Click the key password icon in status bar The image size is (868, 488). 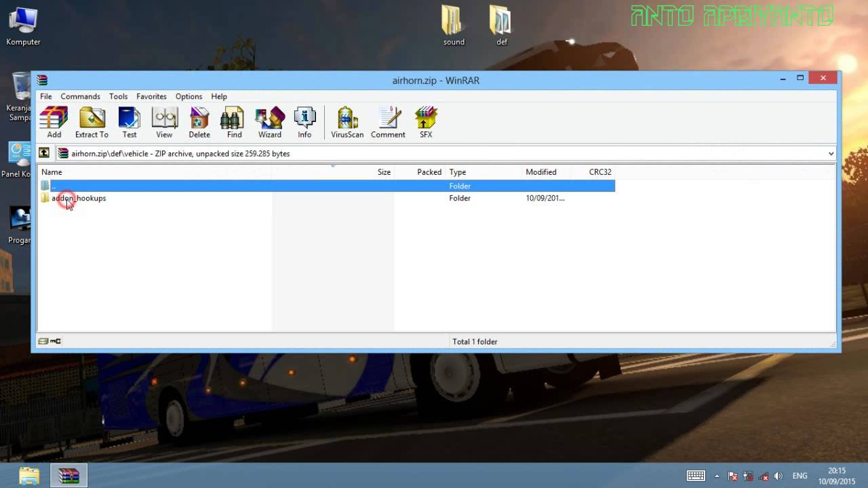56,342
